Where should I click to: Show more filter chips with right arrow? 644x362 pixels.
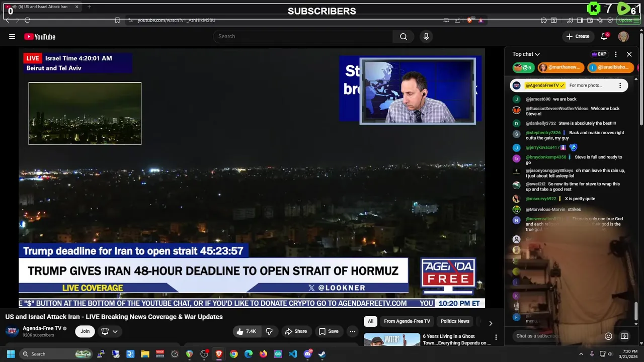(x=491, y=323)
